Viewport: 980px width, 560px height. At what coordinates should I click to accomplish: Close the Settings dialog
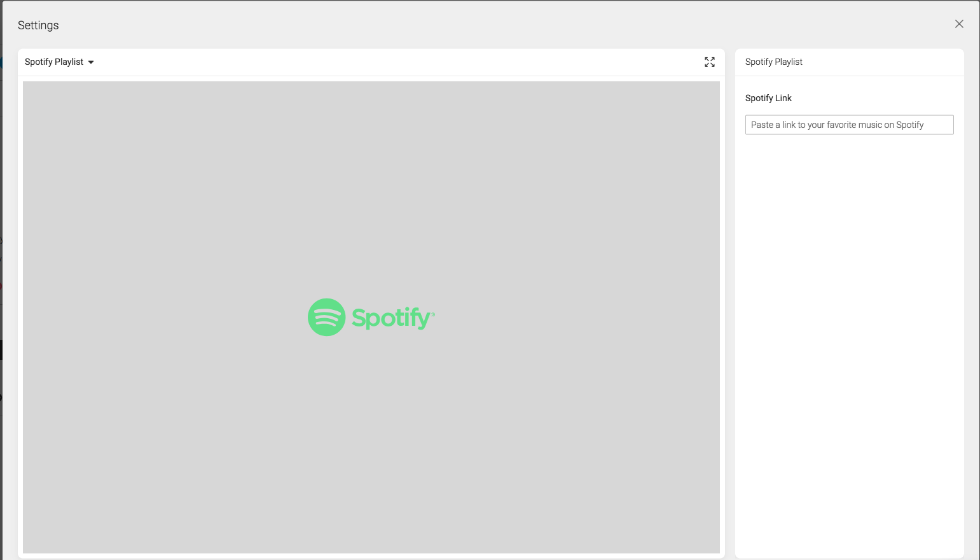(x=959, y=24)
